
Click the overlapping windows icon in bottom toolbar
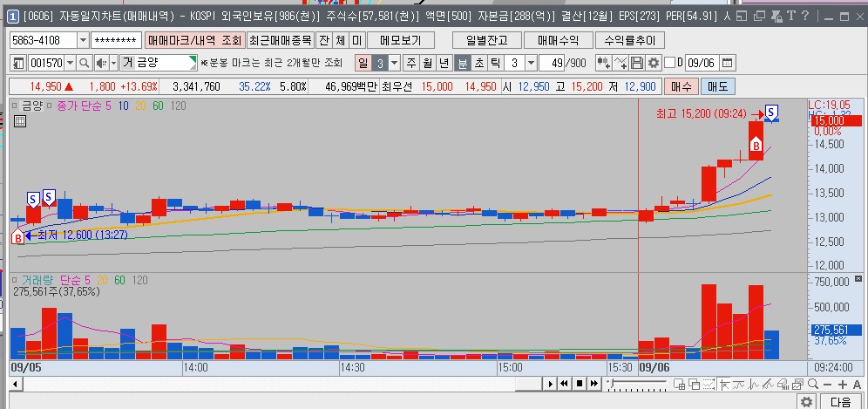pyautogui.click(x=695, y=384)
